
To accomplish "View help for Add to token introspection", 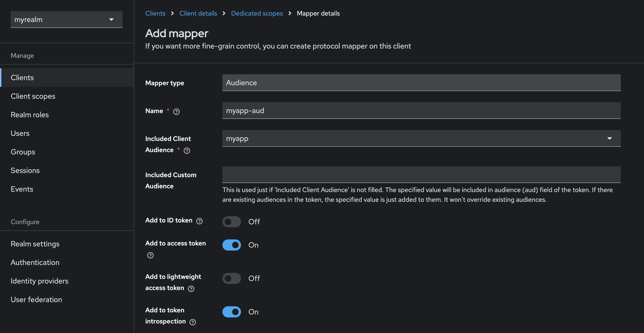I will coord(192,322).
